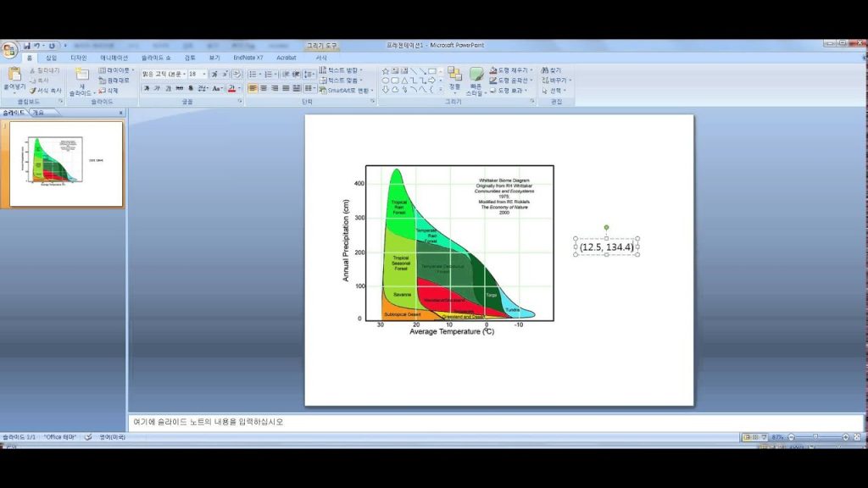This screenshot has height=488, width=868.
Task: Toggle left text alignment
Action: pyautogui.click(x=253, y=88)
